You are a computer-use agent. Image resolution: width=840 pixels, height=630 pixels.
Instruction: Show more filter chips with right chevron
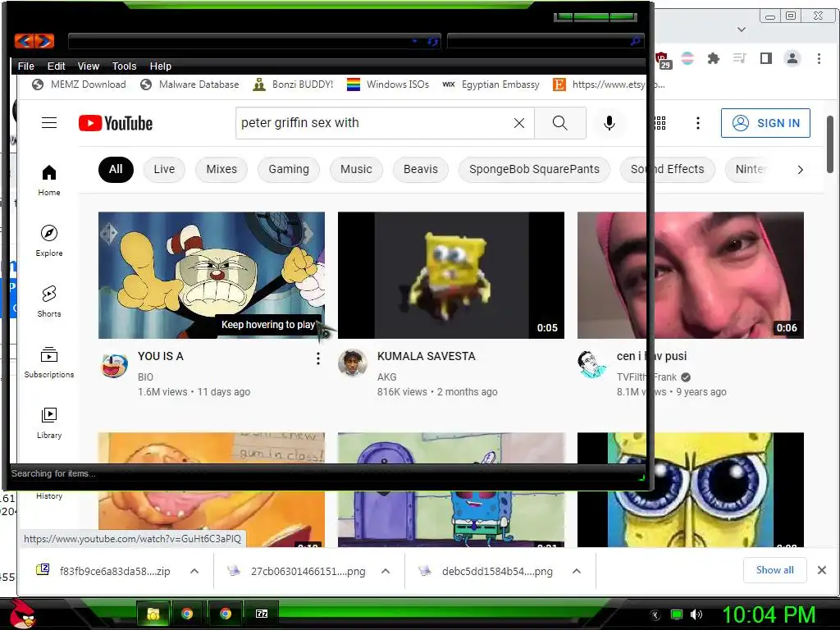point(800,170)
